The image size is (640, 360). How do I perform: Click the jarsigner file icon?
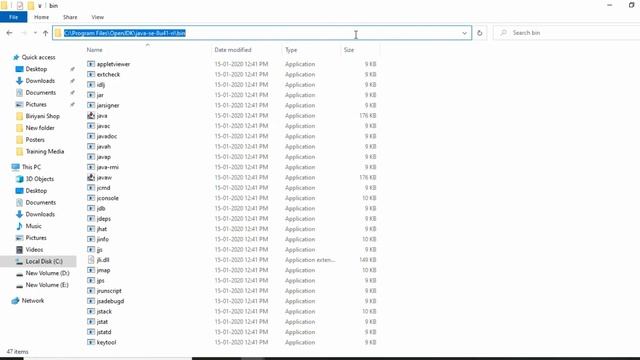pyautogui.click(x=91, y=105)
